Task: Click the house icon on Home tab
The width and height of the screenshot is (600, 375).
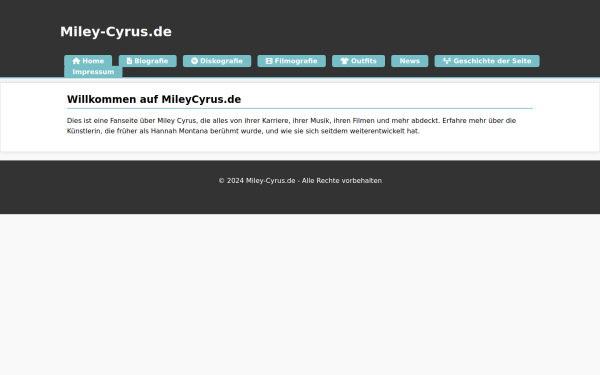Action: [76, 61]
